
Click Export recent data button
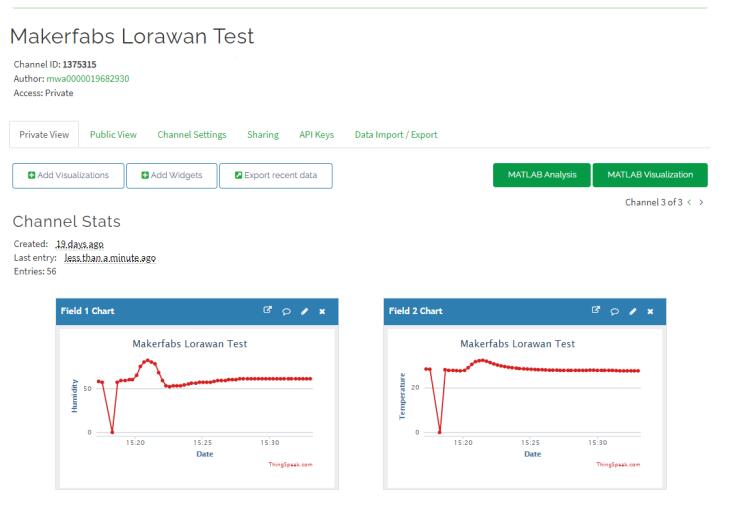click(x=276, y=175)
